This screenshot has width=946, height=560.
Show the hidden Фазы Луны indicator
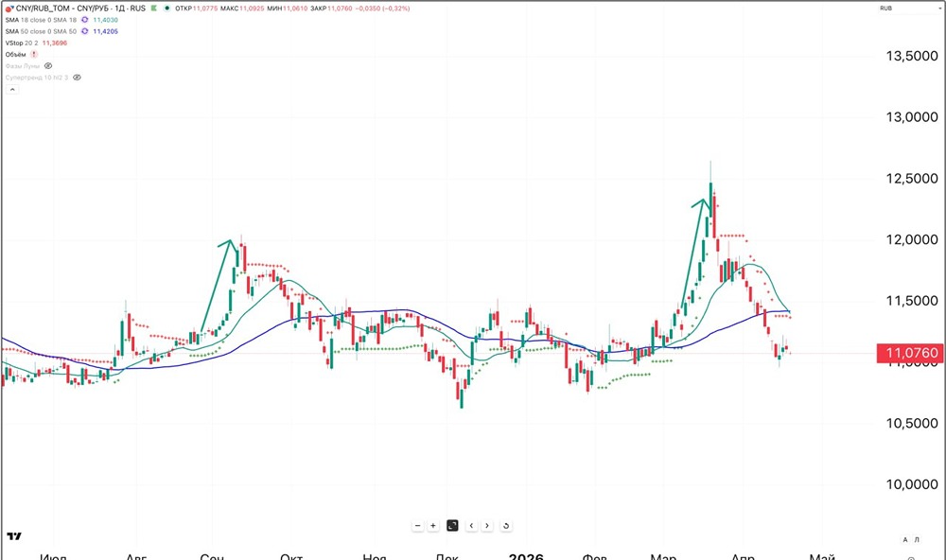(x=48, y=66)
